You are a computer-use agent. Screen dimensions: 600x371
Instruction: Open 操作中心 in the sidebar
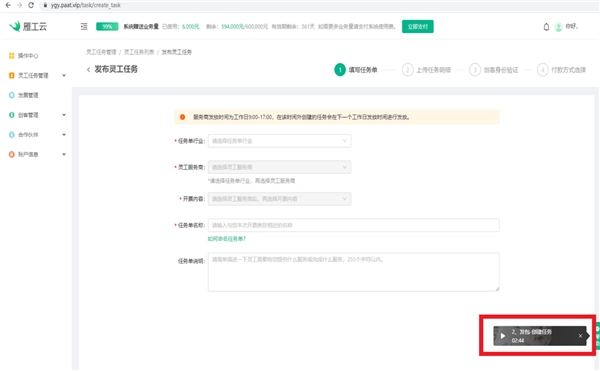pyautogui.click(x=24, y=55)
